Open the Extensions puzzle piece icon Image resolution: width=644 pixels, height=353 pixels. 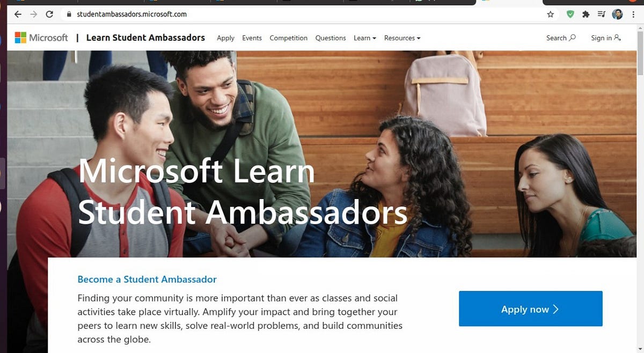586,14
